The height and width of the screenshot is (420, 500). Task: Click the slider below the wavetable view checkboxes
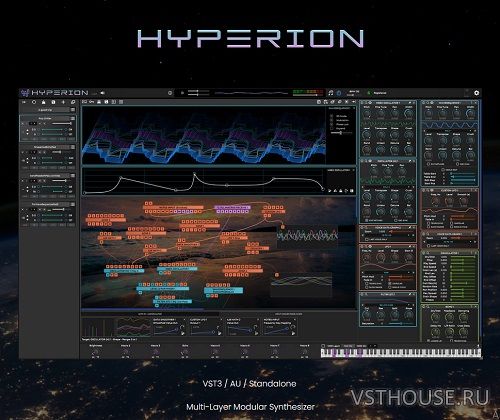[341, 133]
